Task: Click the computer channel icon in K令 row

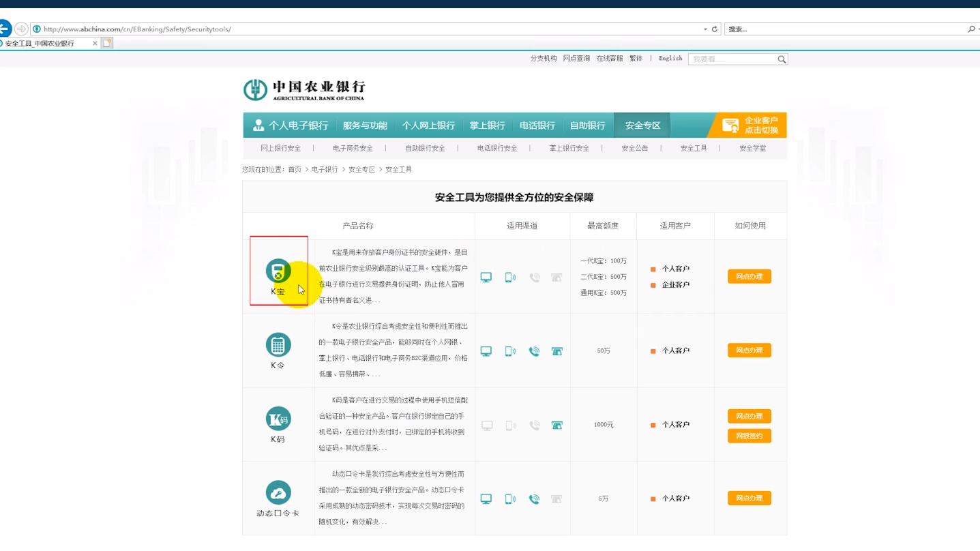Action: [x=486, y=351]
